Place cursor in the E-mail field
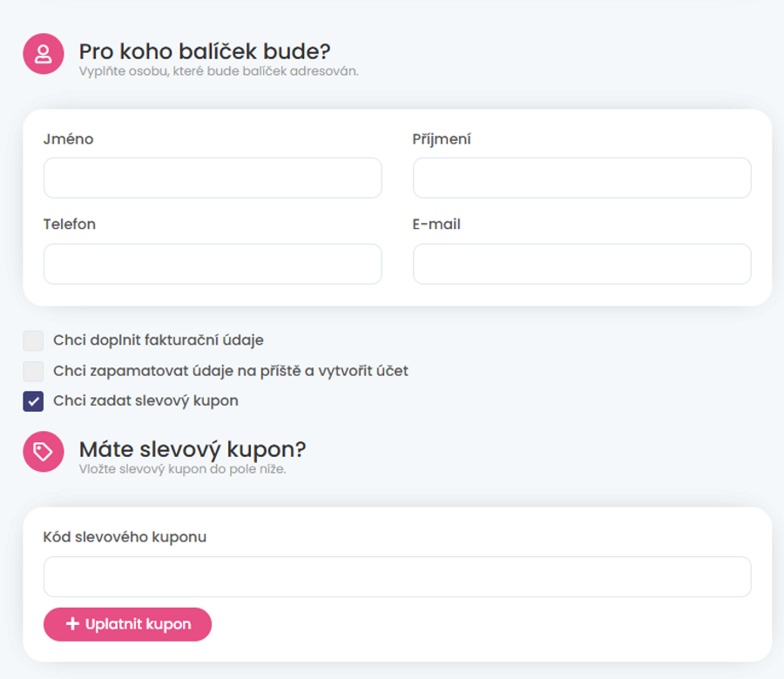 coord(582,264)
